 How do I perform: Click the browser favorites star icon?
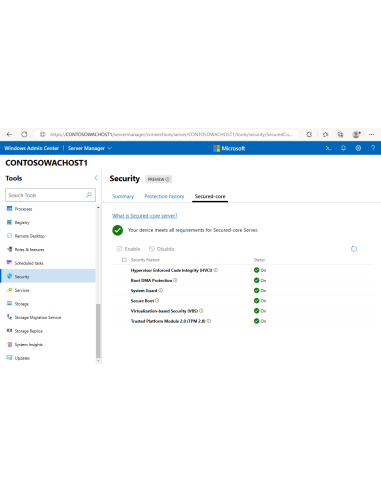point(325,134)
